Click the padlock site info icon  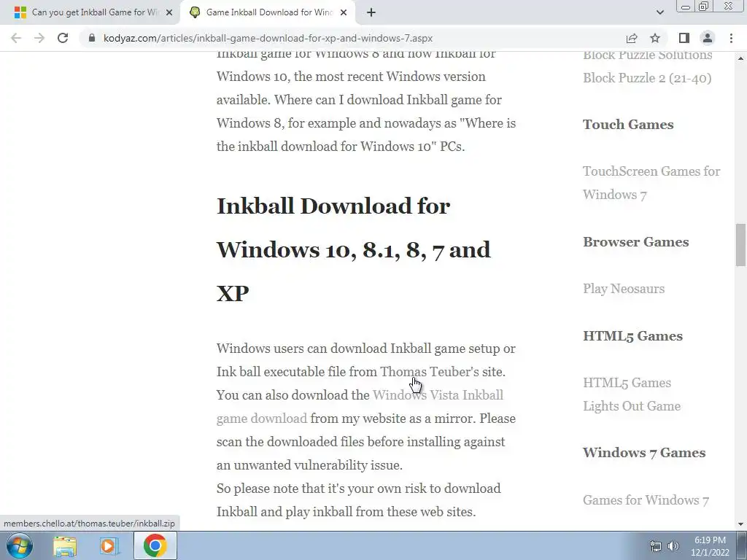pos(92,38)
